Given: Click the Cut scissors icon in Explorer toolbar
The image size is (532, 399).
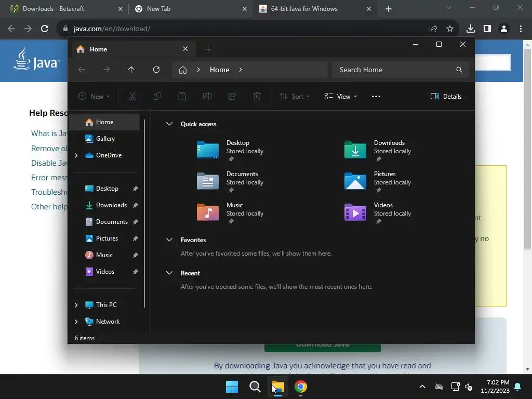Looking at the screenshot, I should [x=132, y=96].
